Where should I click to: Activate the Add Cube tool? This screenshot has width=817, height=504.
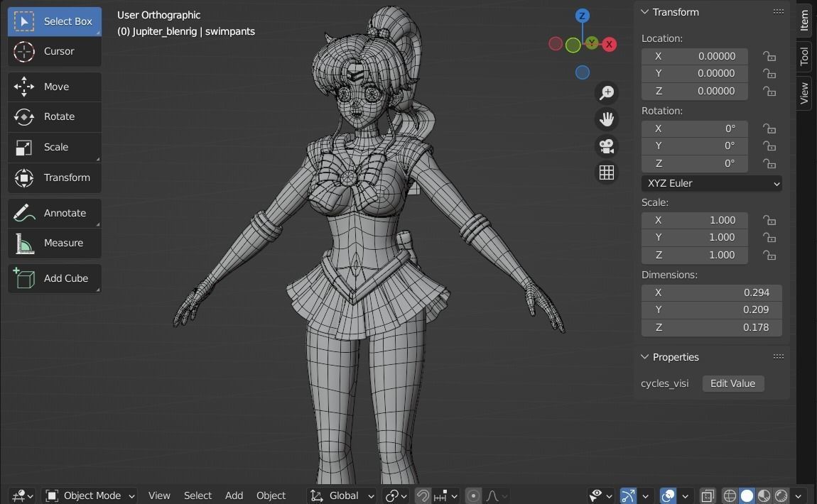55,278
